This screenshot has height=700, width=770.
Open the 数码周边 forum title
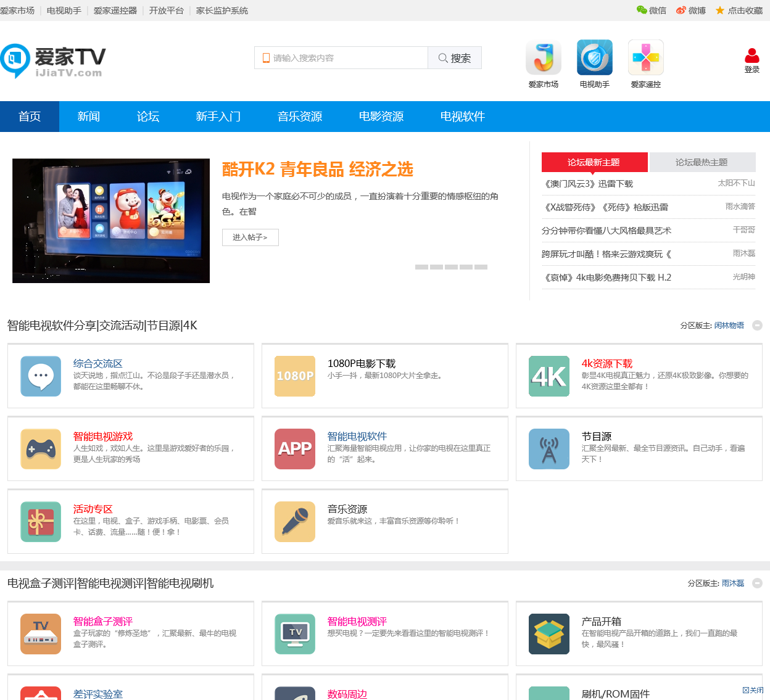[x=347, y=694]
